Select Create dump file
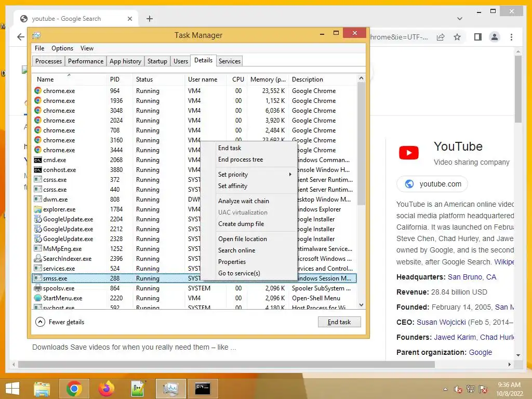532x399 pixels. coord(241,224)
